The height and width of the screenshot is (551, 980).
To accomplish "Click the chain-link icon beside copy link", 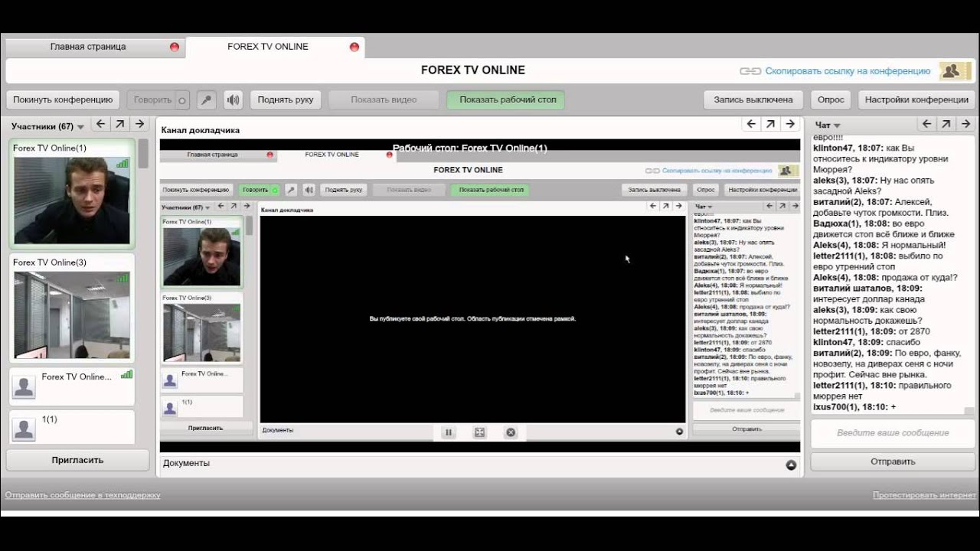I will pyautogui.click(x=750, y=71).
